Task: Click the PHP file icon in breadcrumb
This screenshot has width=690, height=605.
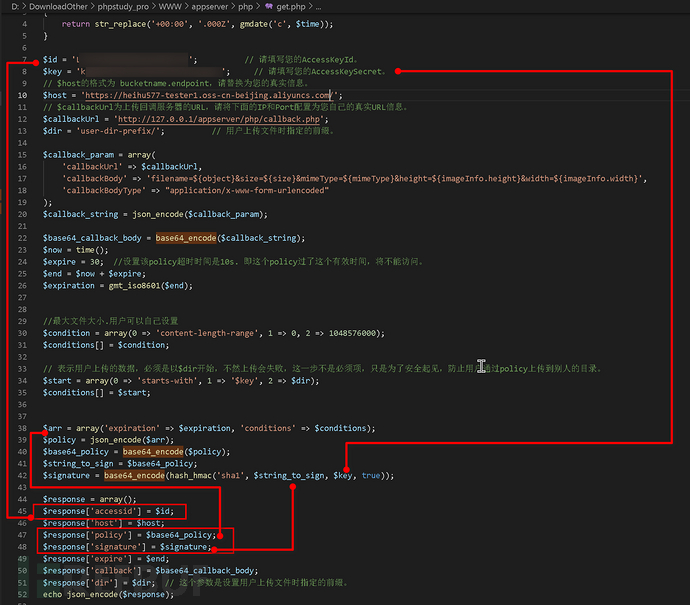Action: (268, 6)
